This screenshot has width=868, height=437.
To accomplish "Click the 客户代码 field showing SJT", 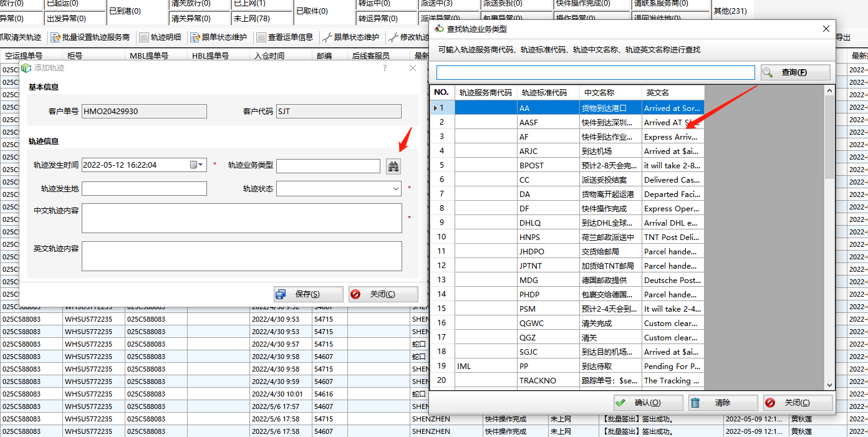I will coord(339,112).
